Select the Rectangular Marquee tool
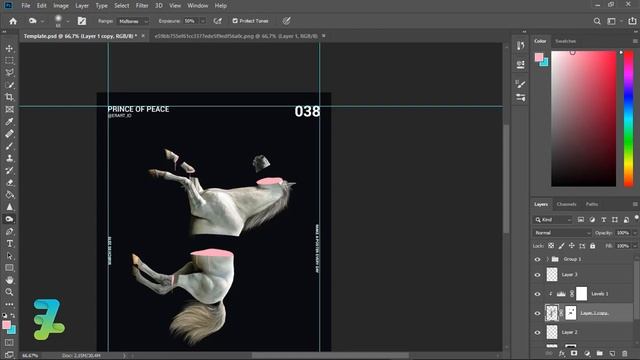 point(9,60)
